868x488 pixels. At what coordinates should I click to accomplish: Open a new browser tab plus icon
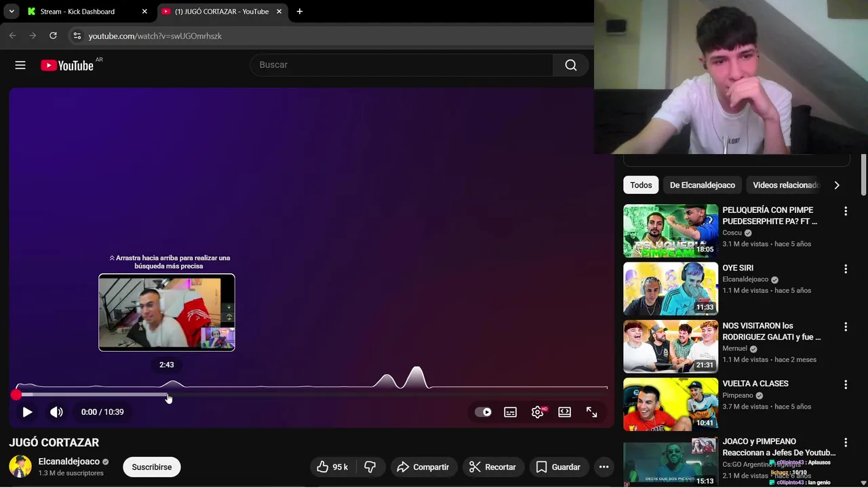click(x=300, y=12)
